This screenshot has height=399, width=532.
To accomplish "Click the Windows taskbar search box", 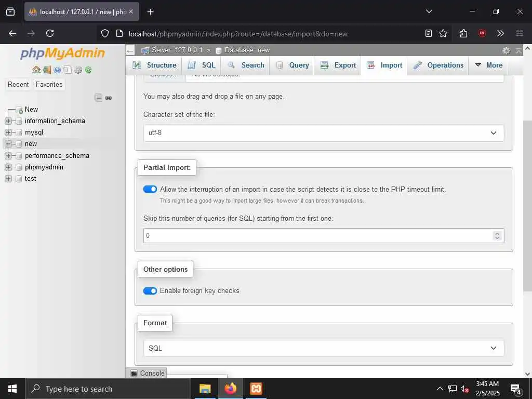I will pos(108,389).
